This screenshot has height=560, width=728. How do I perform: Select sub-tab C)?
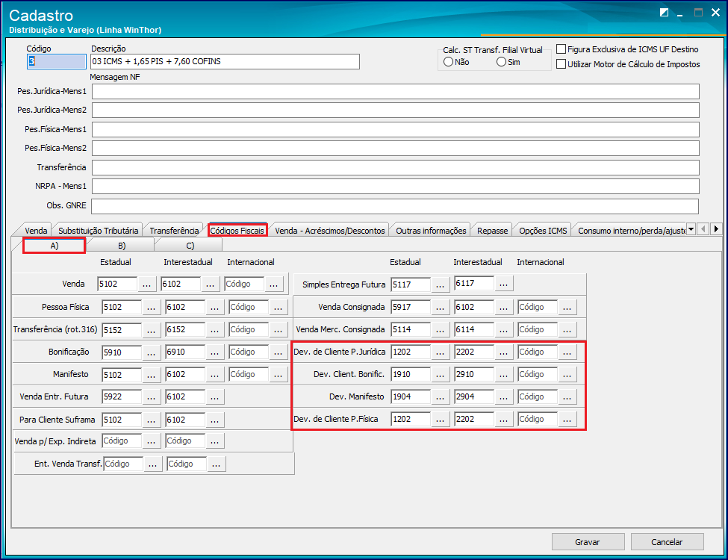(x=190, y=245)
